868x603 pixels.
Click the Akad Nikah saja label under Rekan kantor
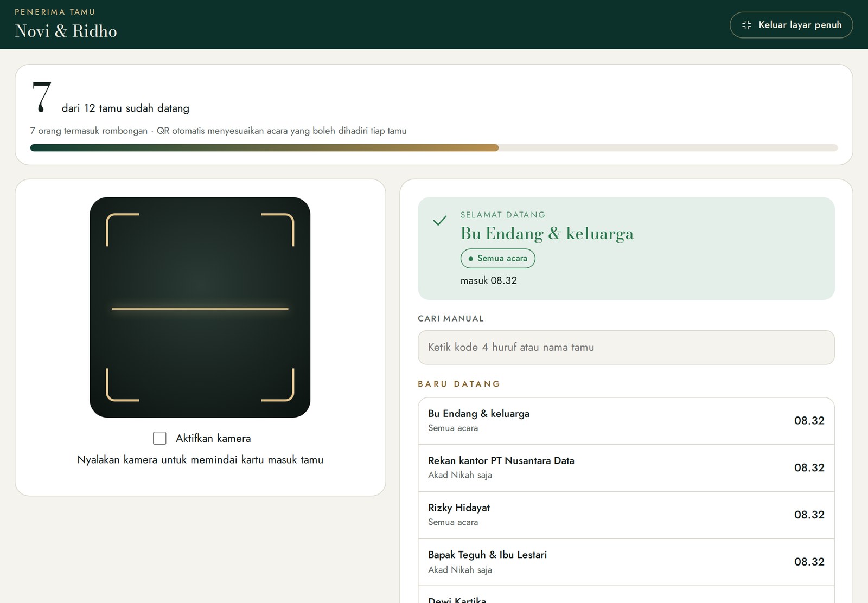coord(460,475)
